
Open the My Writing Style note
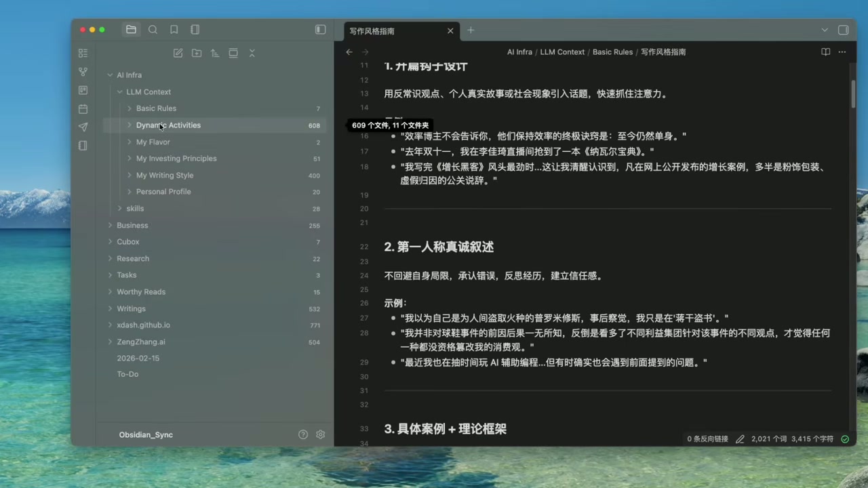point(165,175)
